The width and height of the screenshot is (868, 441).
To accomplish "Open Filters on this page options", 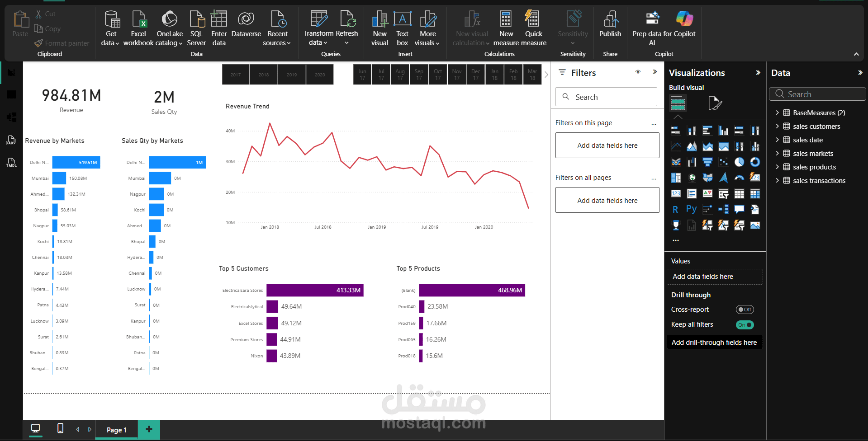I will click(x=654, y=124).
